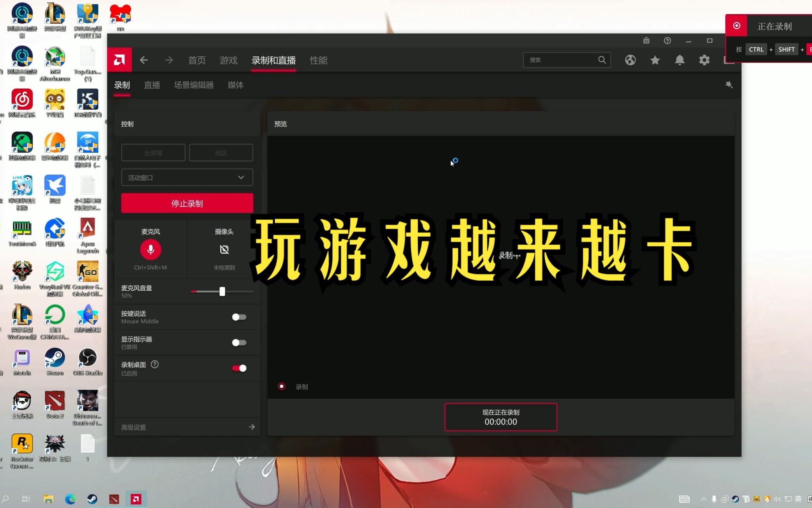Expand hidden icons in system tray
Viewport: 812px width, 508px height.
pos(703,499)
